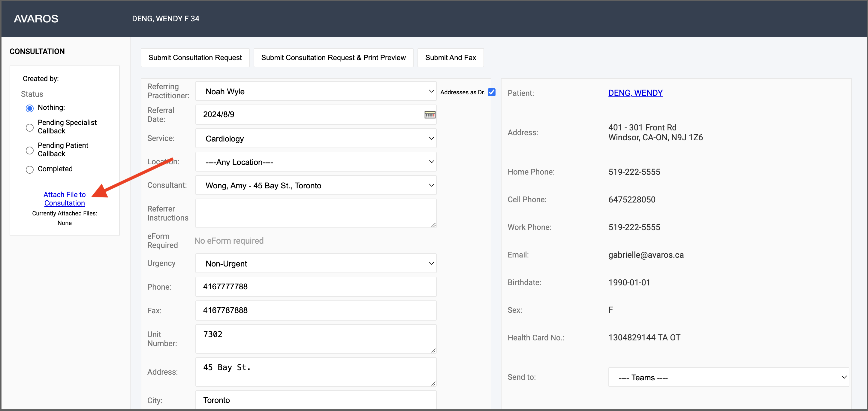Mark consultation status as Completed
868x411 pixels.
click(30, 169)
